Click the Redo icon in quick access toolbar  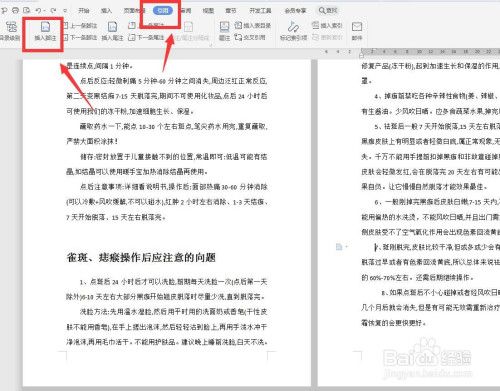[53, 11]
